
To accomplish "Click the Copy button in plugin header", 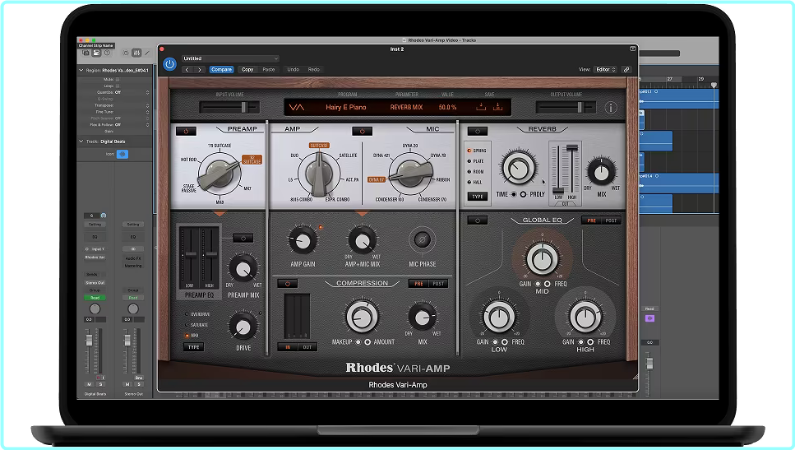I will [247, 70].
